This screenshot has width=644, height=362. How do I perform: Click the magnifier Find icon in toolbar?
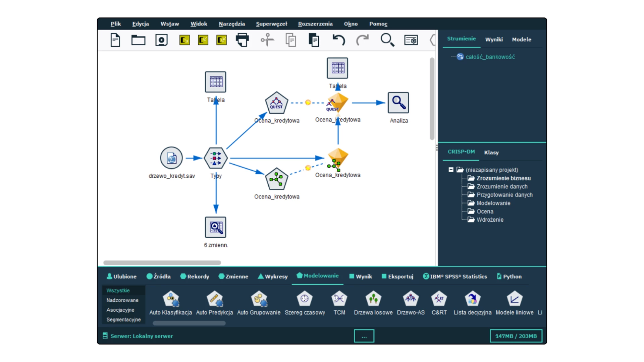pyautogui.click(x=387, y=40)
